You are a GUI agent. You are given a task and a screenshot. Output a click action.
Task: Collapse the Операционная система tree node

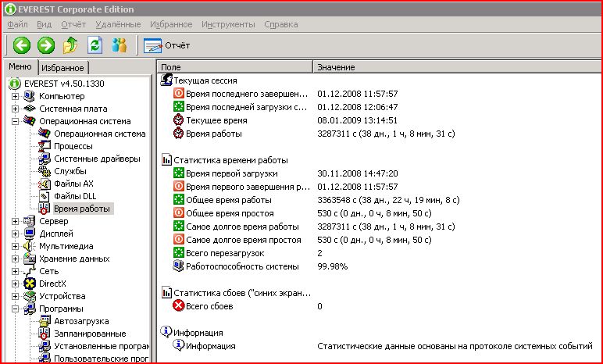pos(15,121)
